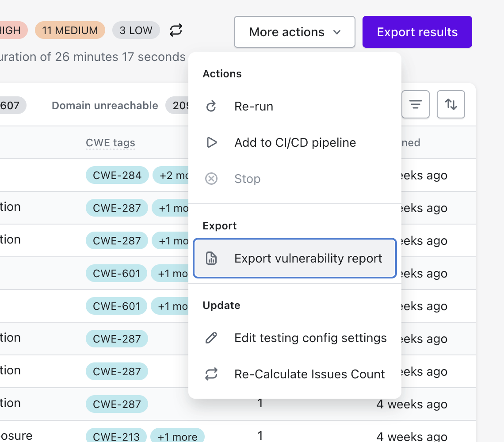Expand +1 more tags next to CWE-213
Screen dimensions: 504x442
tap(178, 437)
